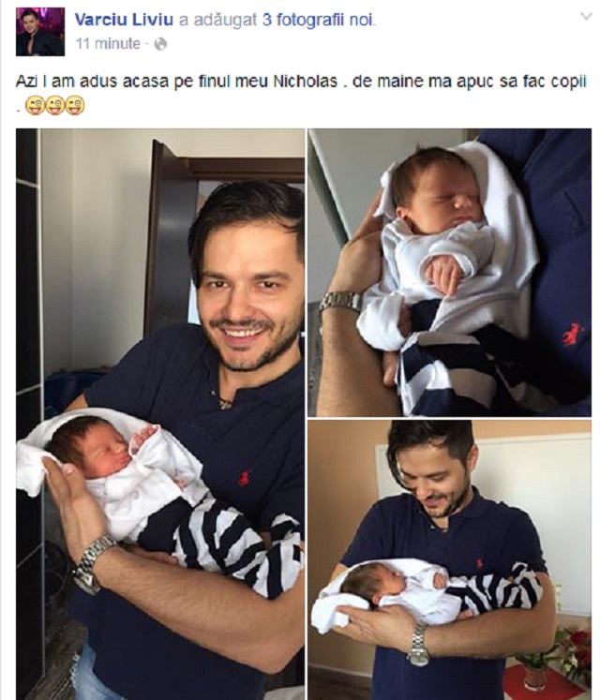Click the red polo logo in large photo

[244, 478]
